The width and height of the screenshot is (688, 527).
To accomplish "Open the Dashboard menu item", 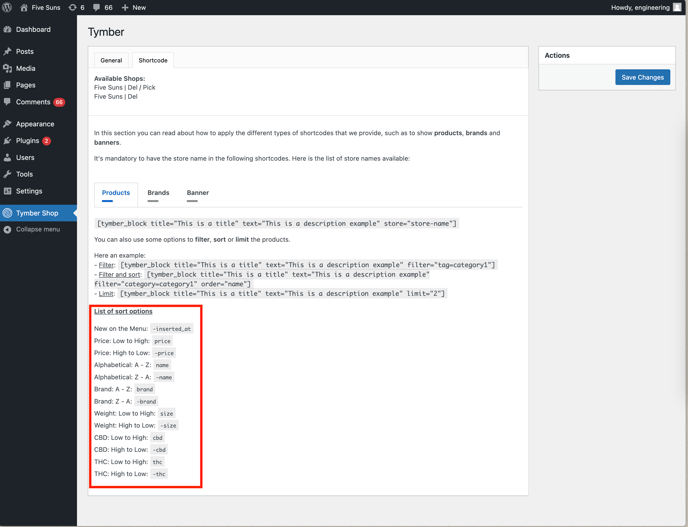I will (x=32, y=30).
